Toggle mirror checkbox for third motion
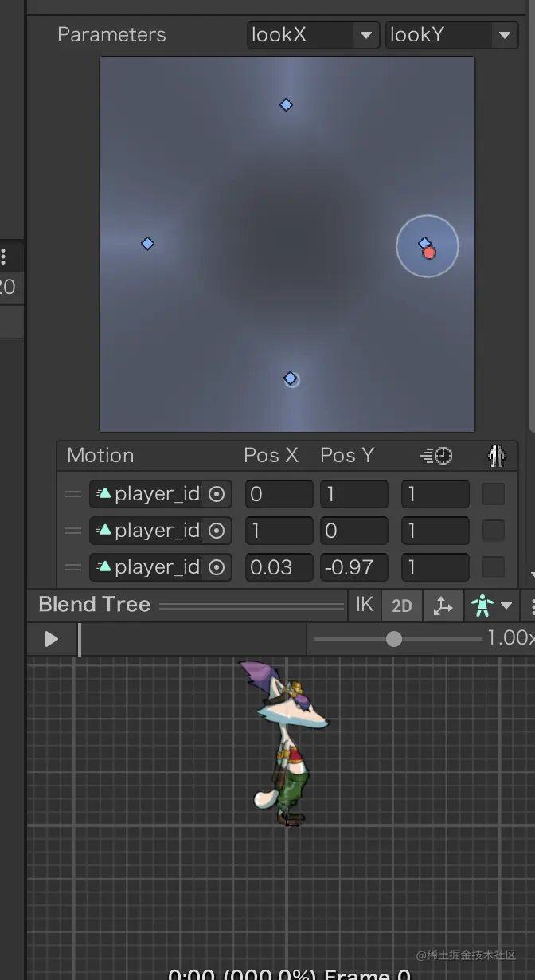Viewport: 535px width, 980px height. tap(494, 567)
